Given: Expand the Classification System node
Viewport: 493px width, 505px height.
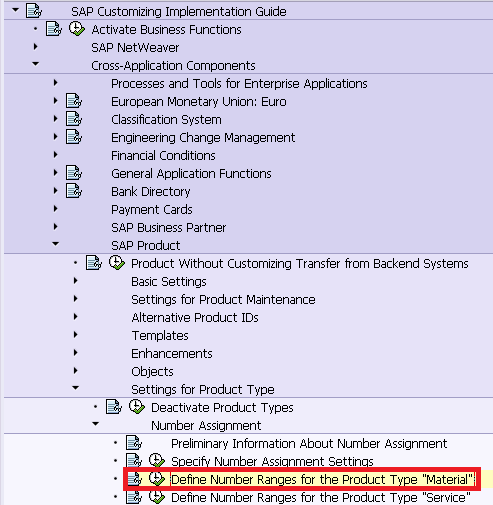Looking at the screenshot, I should pos(56,119).
